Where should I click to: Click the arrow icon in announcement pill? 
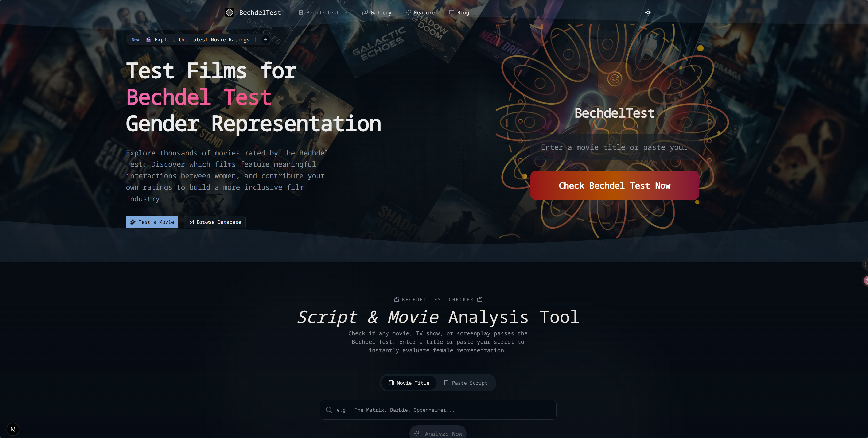click(x=265, y=39)
